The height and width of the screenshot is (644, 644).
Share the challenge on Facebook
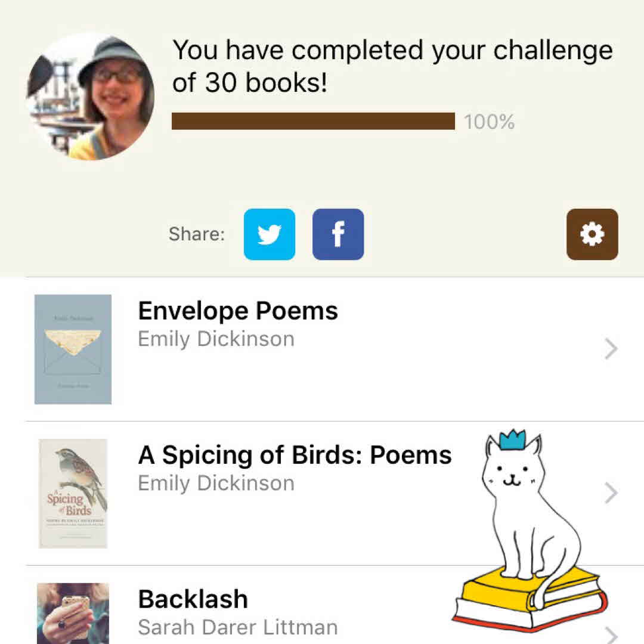pyautogui.click(x=338, y=234)
